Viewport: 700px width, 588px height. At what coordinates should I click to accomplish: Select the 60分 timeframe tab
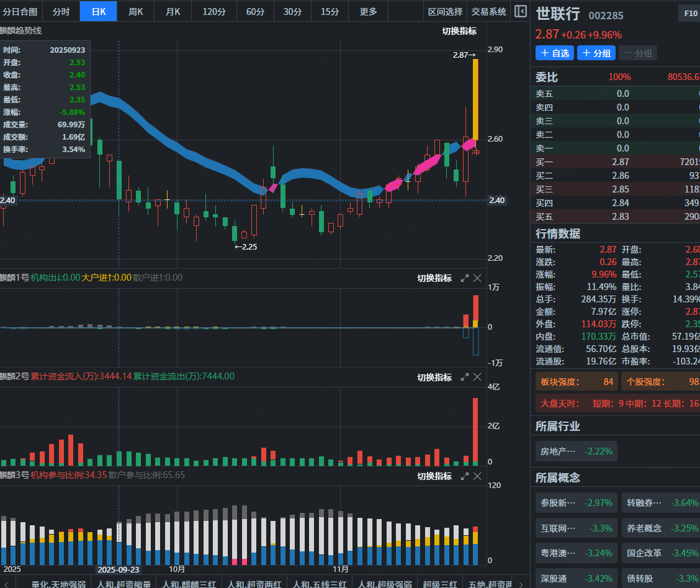255,11
